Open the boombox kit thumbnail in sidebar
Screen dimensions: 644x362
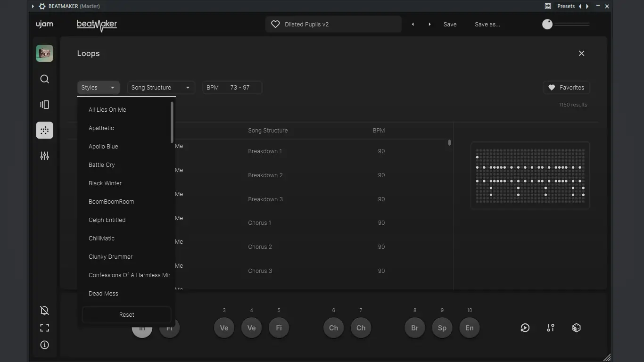point(44,53)
